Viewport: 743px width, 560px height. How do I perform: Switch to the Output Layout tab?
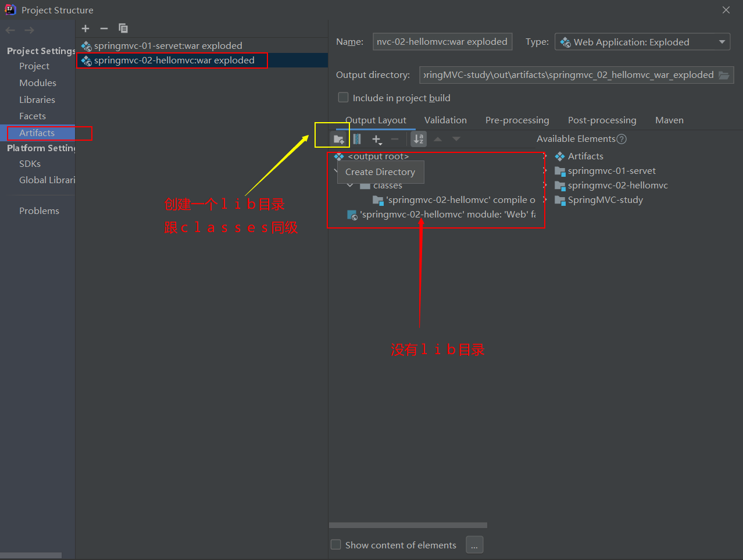[x=376, y=120]
